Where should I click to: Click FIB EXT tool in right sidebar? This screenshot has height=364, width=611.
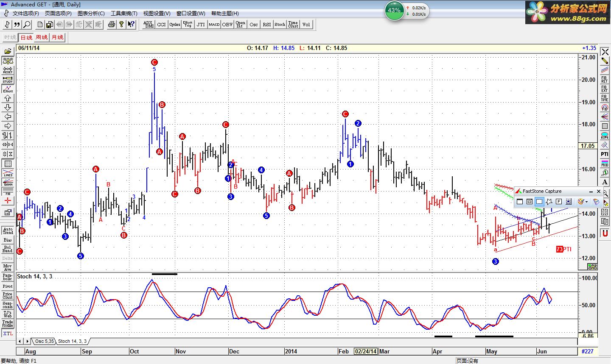point(605,89)
